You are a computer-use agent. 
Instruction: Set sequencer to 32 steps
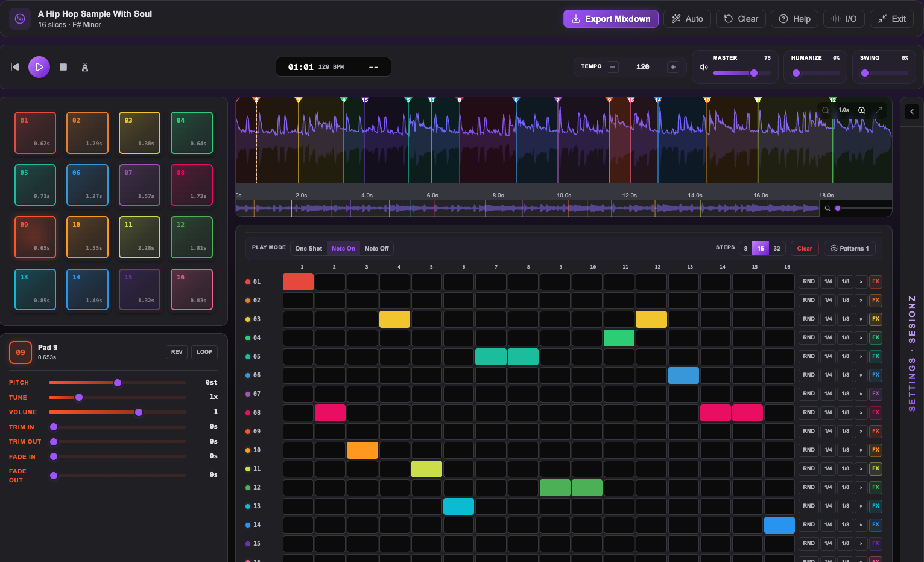point(777,248)
